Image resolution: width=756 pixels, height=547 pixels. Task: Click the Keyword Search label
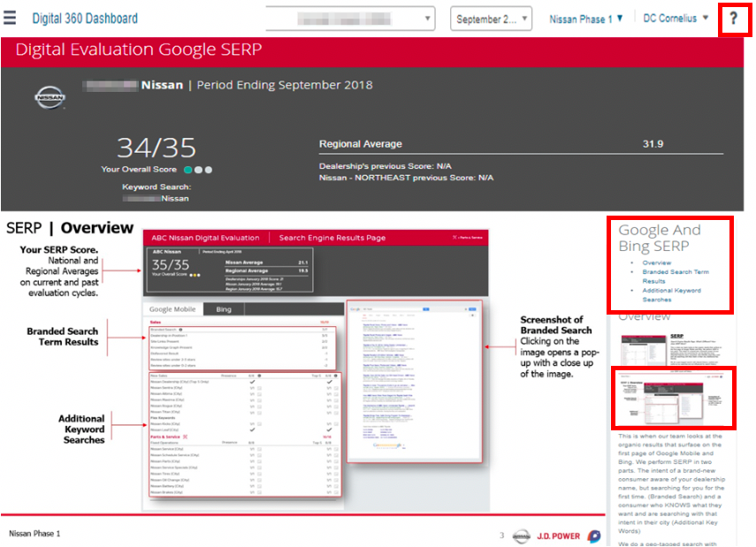click(x=157, y=186)
